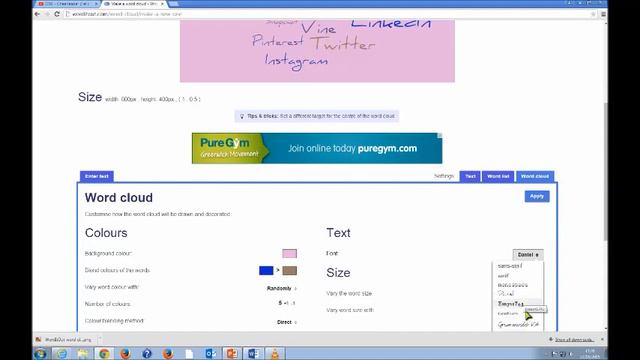
Task: Open the Text settings tab
Action: (470, 176)
